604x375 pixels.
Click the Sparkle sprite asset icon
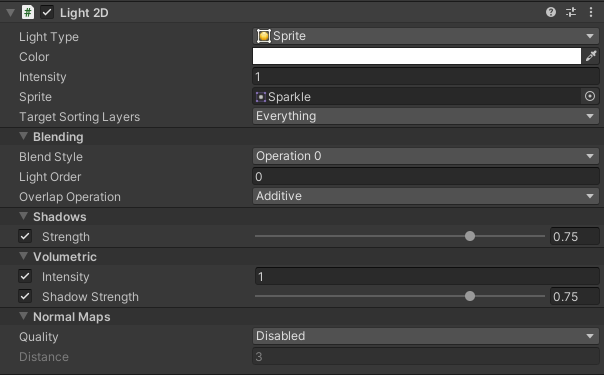[261, 97]
